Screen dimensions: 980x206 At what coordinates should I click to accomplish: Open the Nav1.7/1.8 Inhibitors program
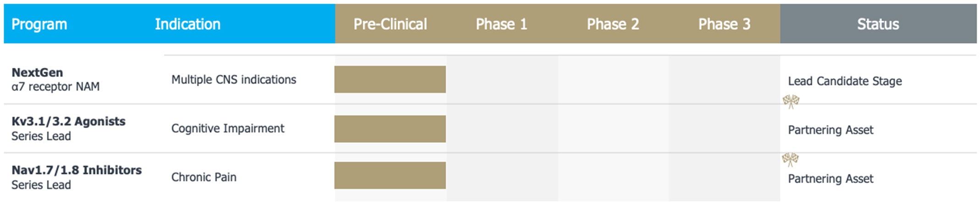pyautogui.click(x=77, y=170)
